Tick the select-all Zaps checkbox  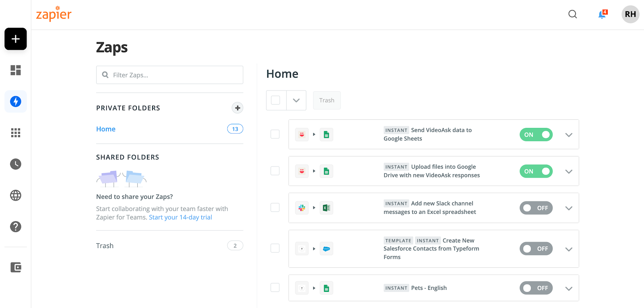tap(276, 100)
